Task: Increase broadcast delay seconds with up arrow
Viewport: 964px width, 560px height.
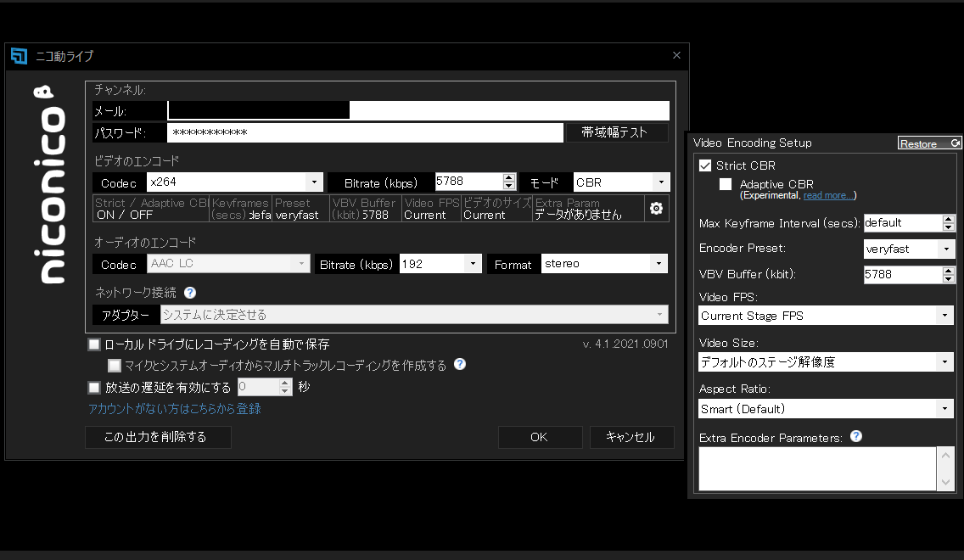Action: click(x=284, y=383)
